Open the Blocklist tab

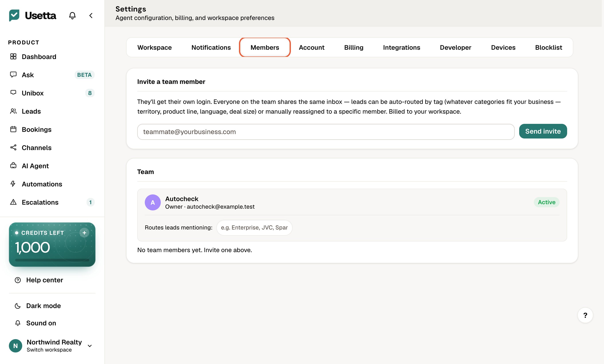pyautogui.click(x=548, y=47)
